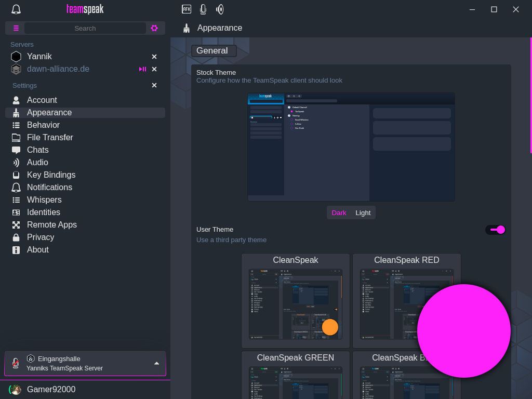Click the About info icon
Viewport: 532px width, 399px height.
coord(16,250)
